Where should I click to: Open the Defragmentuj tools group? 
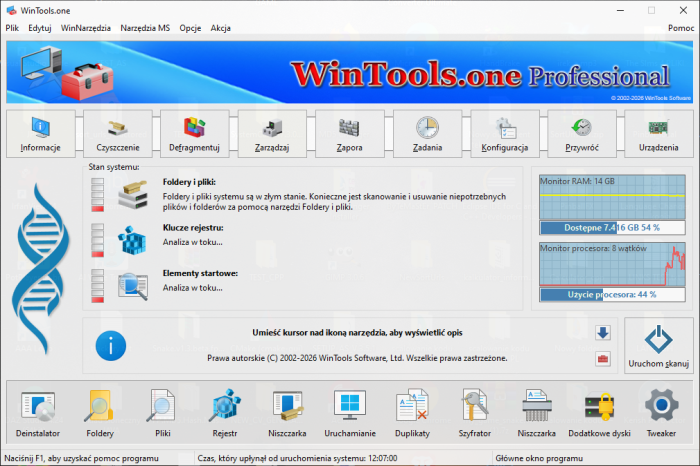click(195, 134)
